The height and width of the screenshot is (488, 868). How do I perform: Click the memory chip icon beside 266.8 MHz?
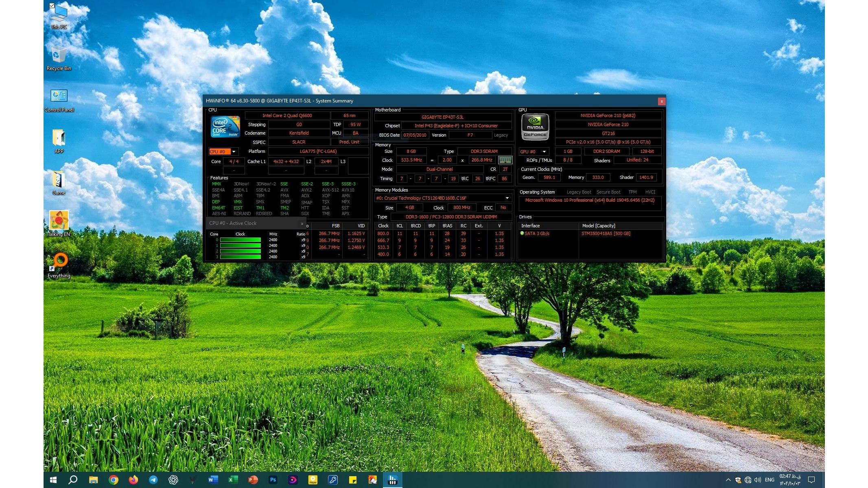pyautogui.click(x=505, y=160)
